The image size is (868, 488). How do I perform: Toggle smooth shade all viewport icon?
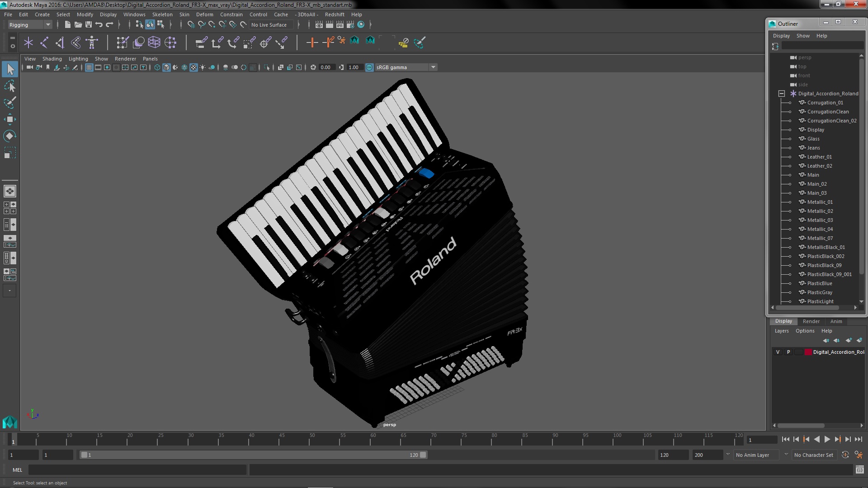[x=166, y=67]
